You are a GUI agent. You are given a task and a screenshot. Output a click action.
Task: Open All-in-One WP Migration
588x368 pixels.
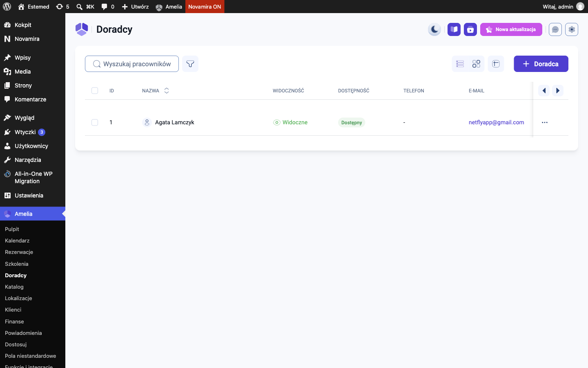coord(33,177)
